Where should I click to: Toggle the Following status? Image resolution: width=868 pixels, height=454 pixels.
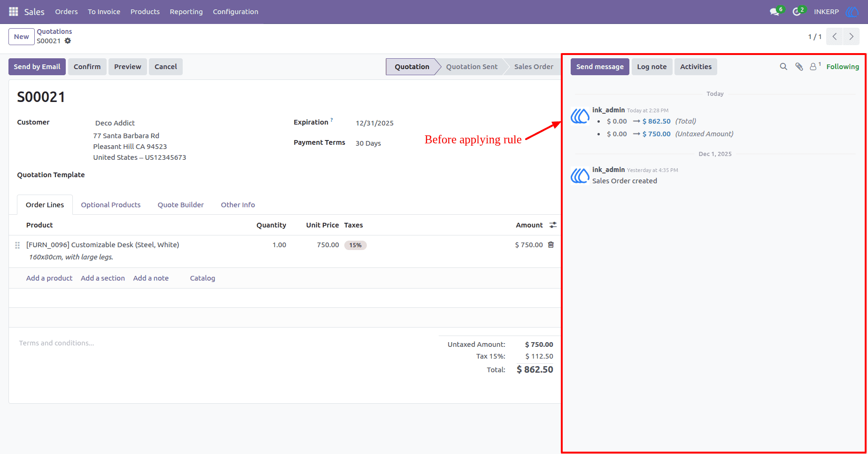click(843, 67)
